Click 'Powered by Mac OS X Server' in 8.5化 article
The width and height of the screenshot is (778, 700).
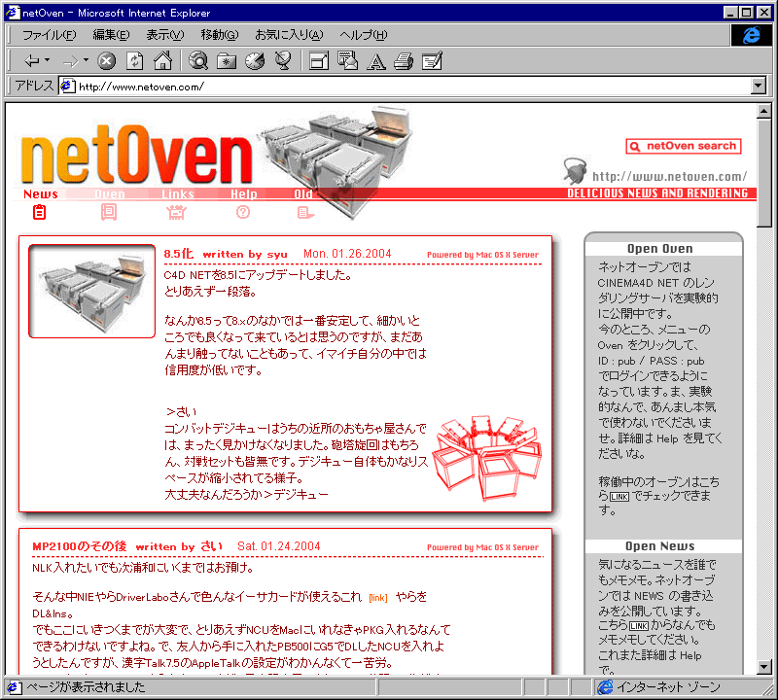pyautogui.click(x=482, y=255)
